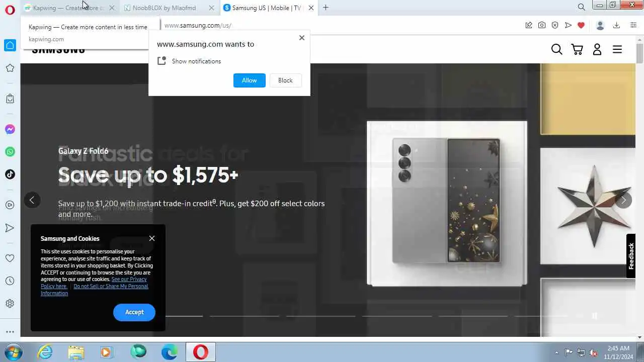Screen dimensions: 644x362
Task: Open TikTok in the sidebar
Action: pyautogui.click(x=10, y=174)
